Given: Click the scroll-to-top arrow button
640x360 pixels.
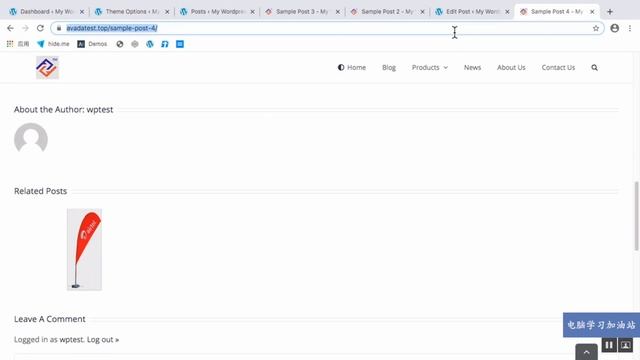Looking at the screenshot, I should tap(587, 352).
